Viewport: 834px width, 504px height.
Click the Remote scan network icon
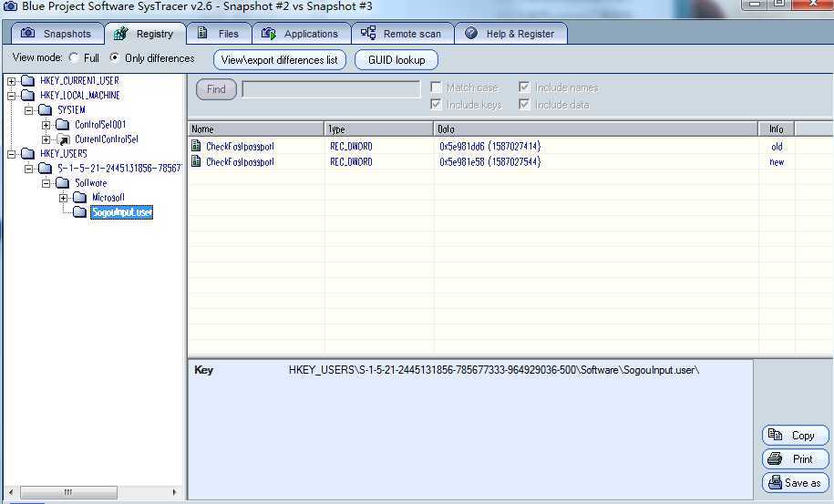(368, 33)
